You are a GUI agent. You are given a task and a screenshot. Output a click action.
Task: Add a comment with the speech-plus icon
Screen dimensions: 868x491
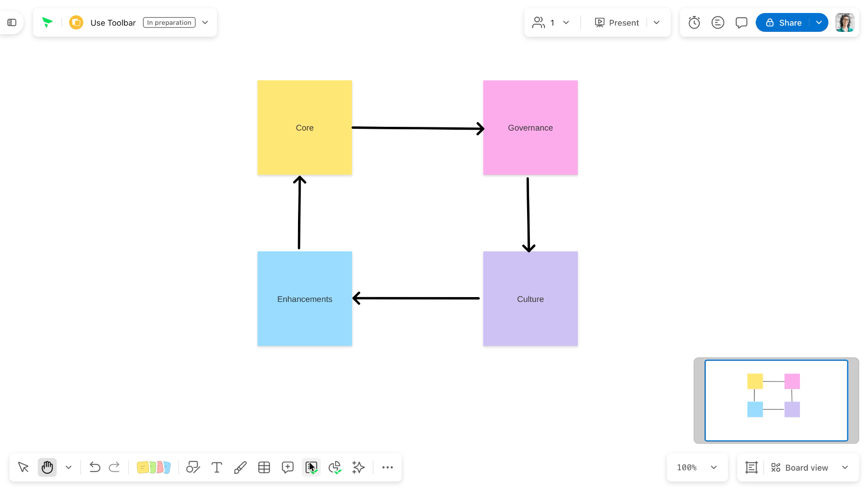[287, 467]
